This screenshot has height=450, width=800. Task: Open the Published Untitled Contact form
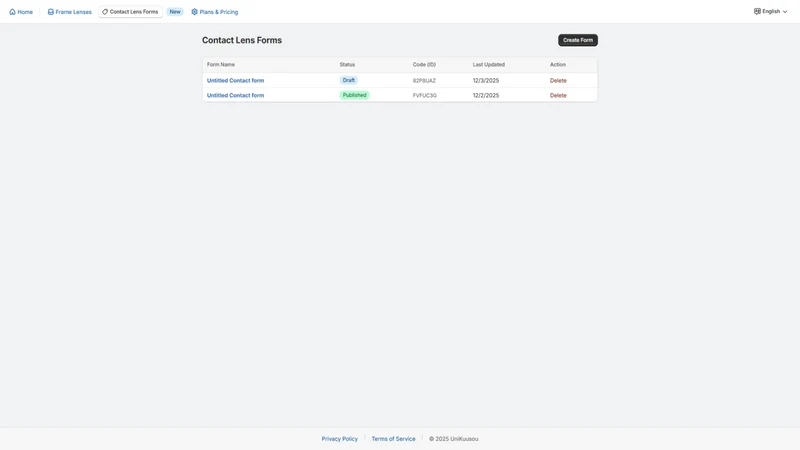(x=235, y=95)
